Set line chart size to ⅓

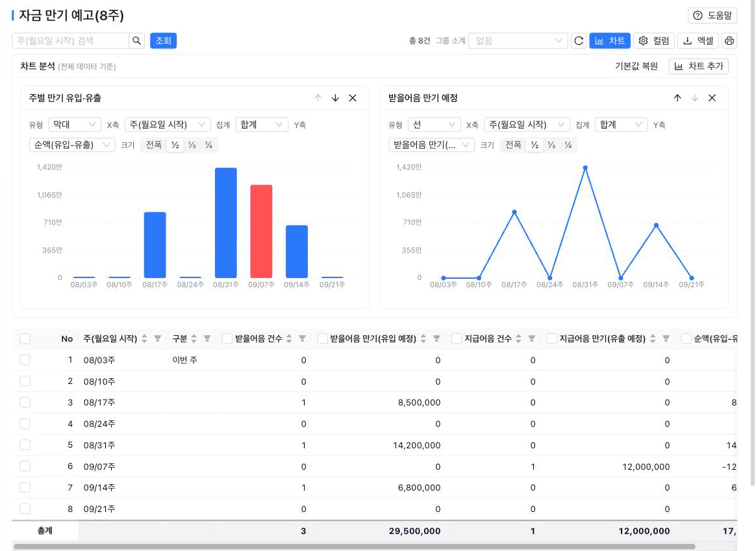point(551,145)
